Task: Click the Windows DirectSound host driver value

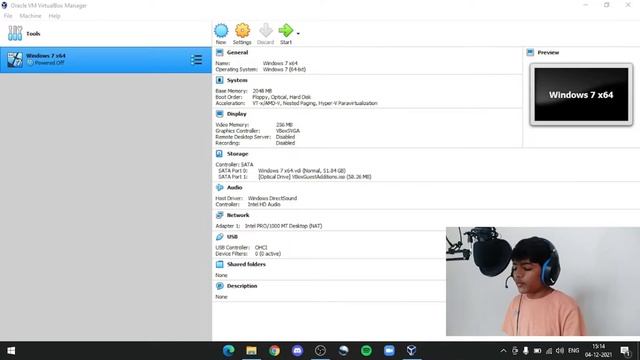Action: [x=272, y=198]
